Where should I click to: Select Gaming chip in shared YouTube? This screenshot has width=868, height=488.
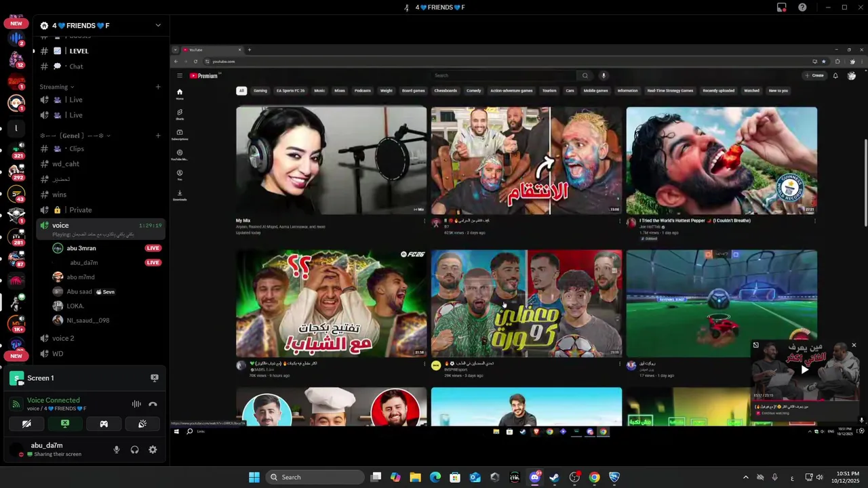[x=260, y=91]
